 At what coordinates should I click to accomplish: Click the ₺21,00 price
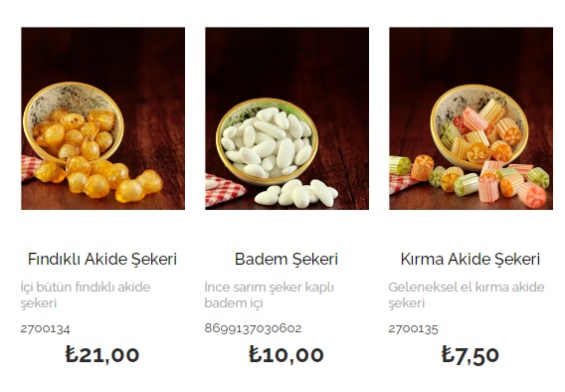(102, 354)
